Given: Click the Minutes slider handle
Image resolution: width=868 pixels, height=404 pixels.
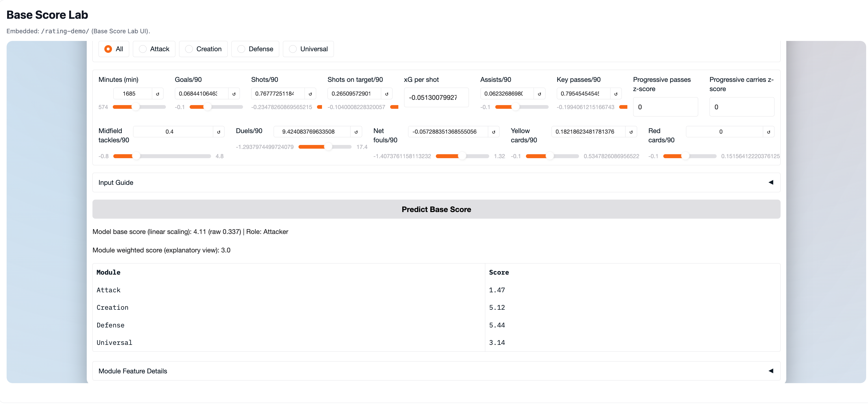Looking at the screenshot, I should click(136, 107).
